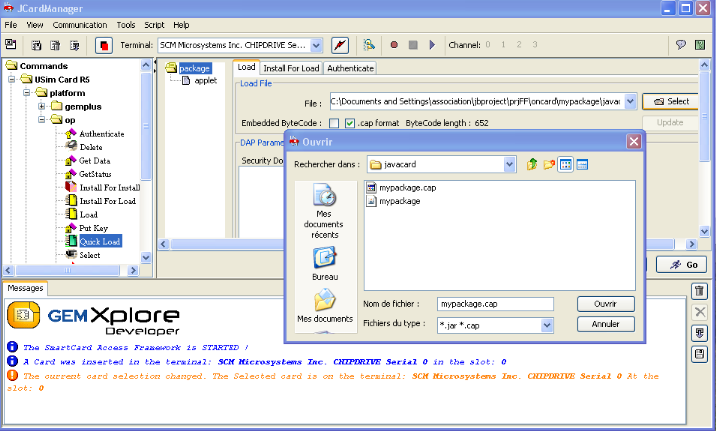Click the Annuler button

pyautogui.click(x=605, y=324)
